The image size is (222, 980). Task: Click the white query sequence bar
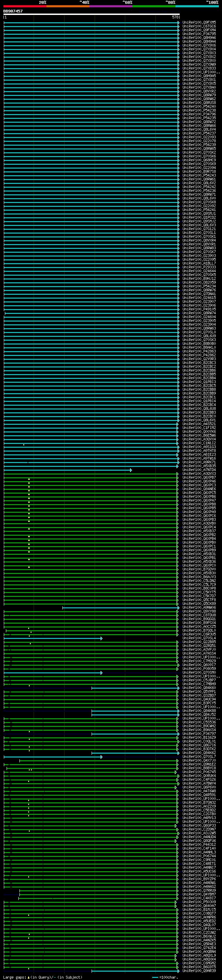pos(92,14)
